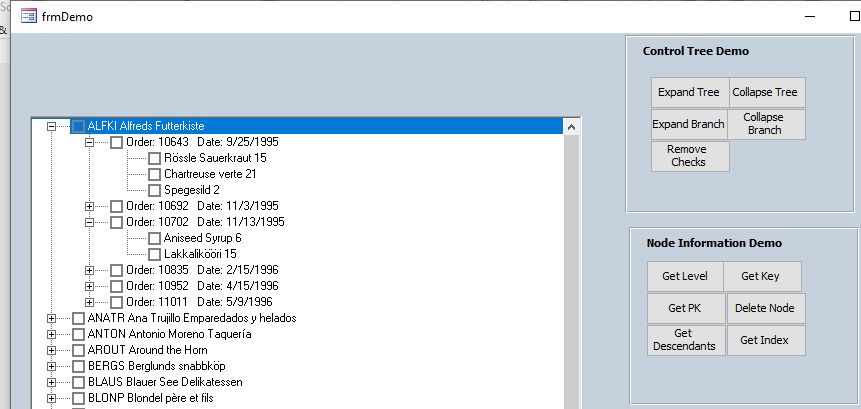Select the Lakkalikööri 15 item
Screen dimensions: 861x409
point(200,254)
